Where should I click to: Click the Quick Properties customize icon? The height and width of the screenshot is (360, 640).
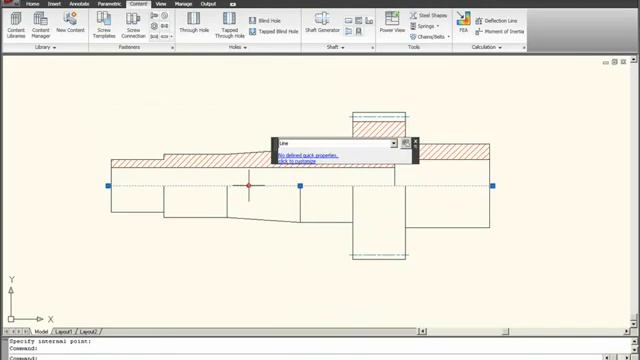click(405, 143)
